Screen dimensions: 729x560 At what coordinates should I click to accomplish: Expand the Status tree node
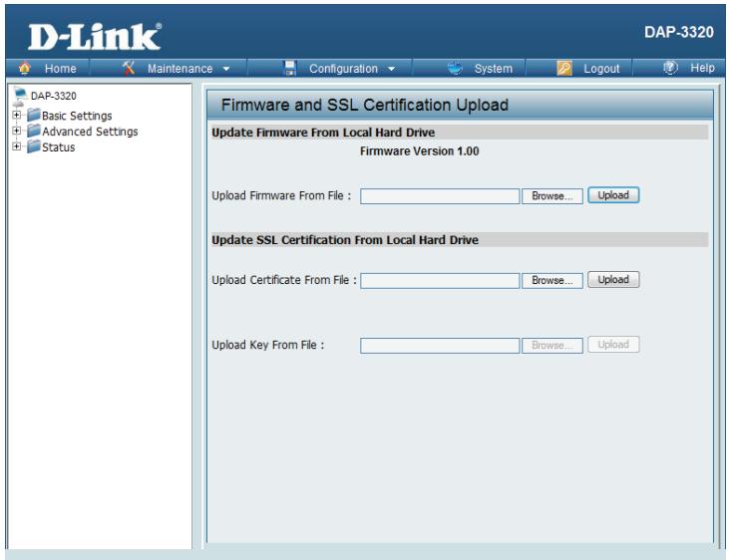pyautogui.click(x=16, y=146)
